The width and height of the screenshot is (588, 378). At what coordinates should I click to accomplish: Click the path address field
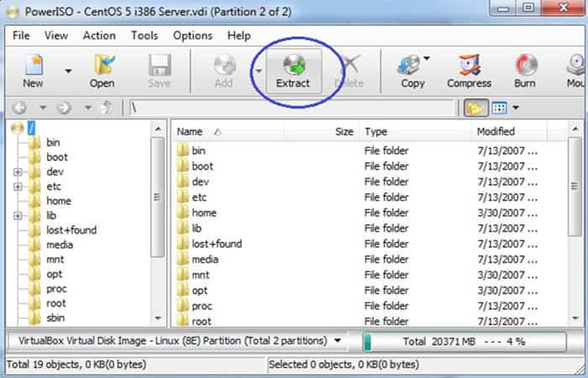(x=291, y=108)
